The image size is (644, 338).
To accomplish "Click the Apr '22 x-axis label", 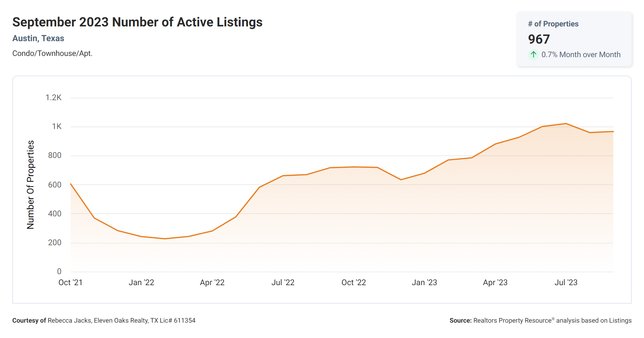I will point(212,282).
